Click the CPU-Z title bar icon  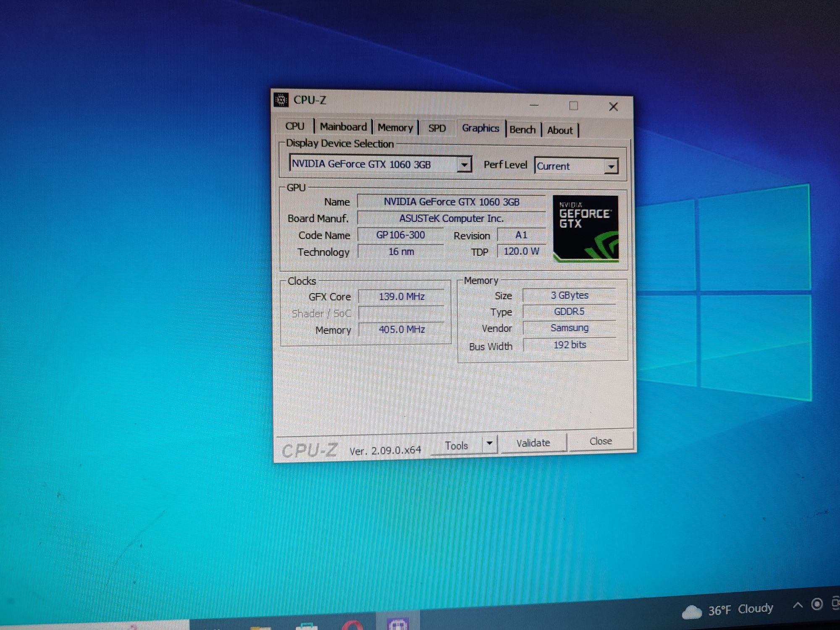click(x=281, y=100)
